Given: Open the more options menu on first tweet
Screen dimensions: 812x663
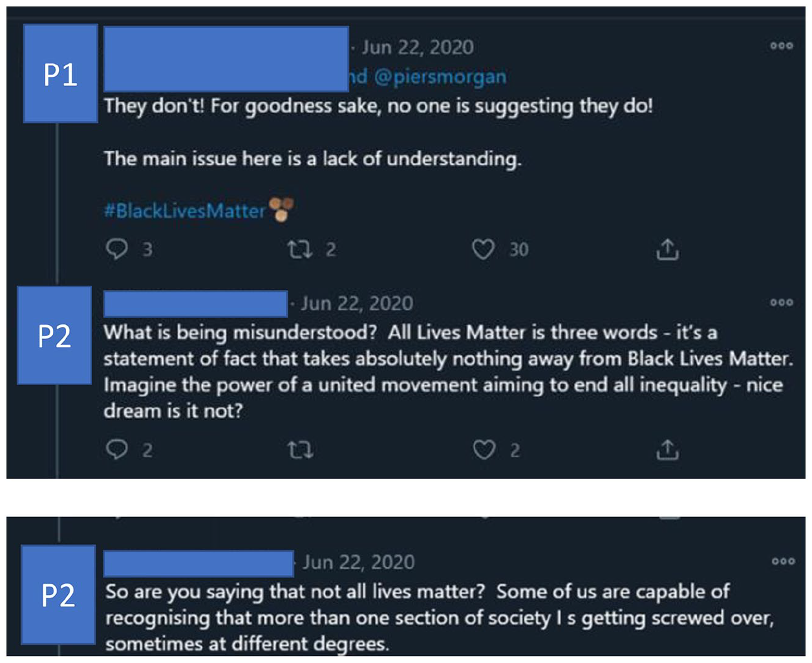Looking at the screenshot, I should click(x=782, y=46).
